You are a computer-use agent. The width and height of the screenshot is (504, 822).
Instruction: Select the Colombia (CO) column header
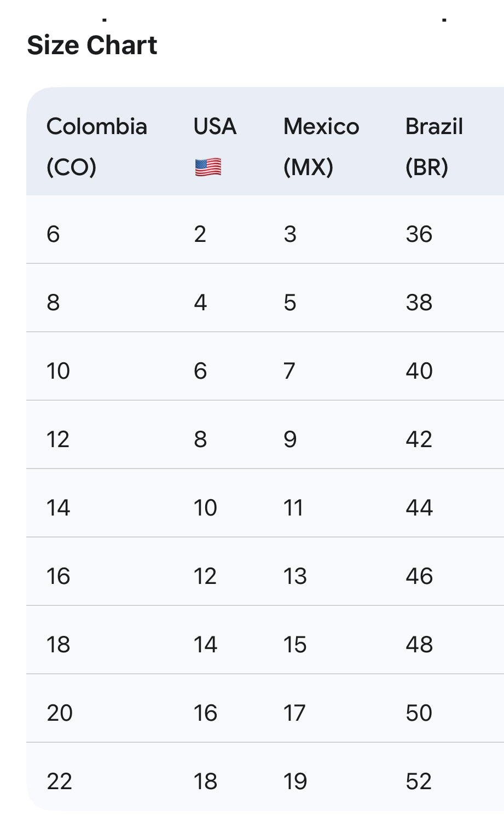96,146
